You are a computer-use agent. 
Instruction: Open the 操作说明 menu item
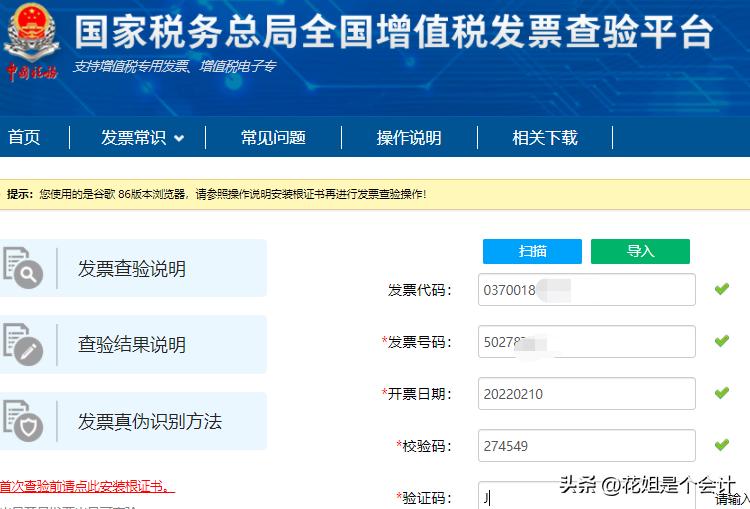click(409, 138)
